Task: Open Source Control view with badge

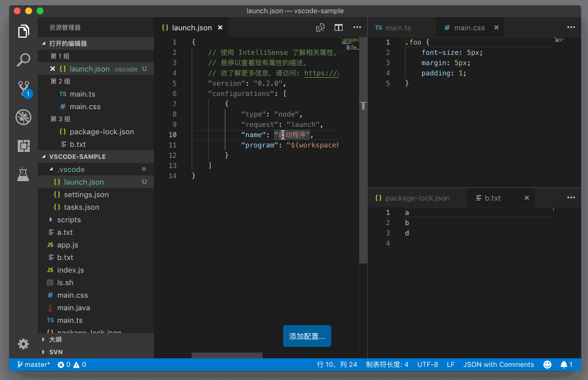Action: click(23, 88)
